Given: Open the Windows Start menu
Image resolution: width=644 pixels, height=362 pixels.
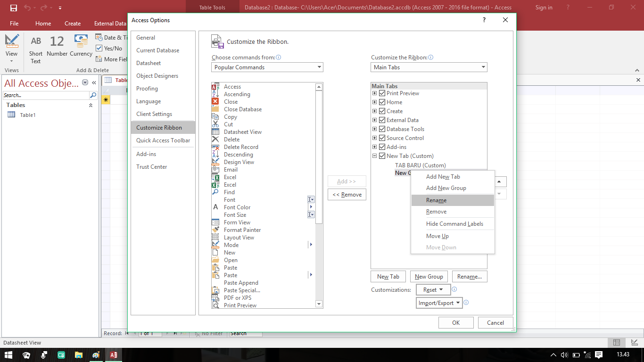Looking at the screenshot, I should (8, 355).
